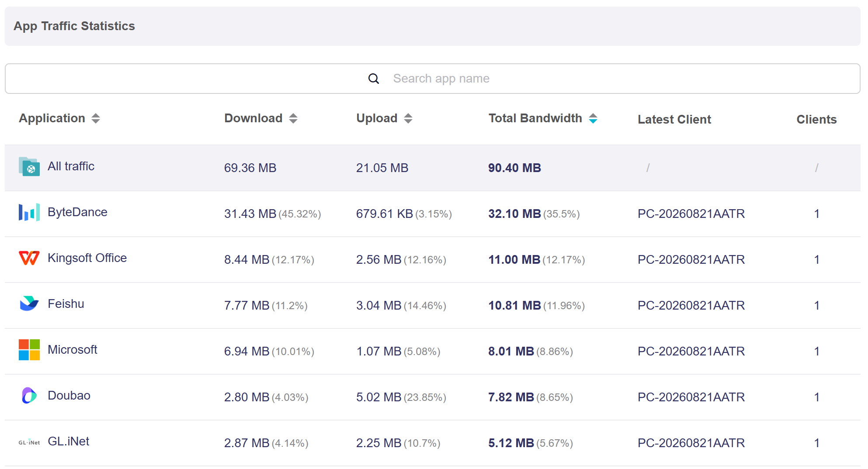
Task: Click the App Traffic Statistics title
Action: click(x=74, y=26)
